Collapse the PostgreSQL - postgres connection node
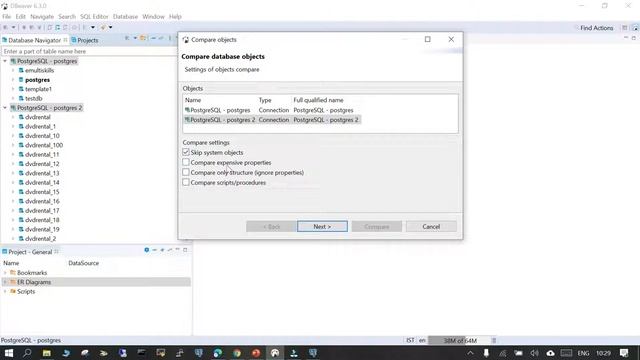The image size is (640, 360). click(x=5, y=61)
